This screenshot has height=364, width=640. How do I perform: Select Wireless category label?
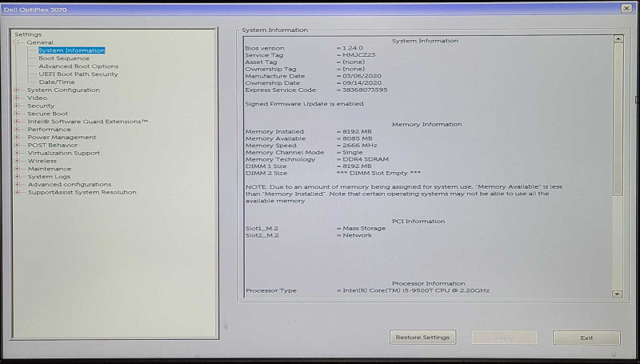coord(42,161)
